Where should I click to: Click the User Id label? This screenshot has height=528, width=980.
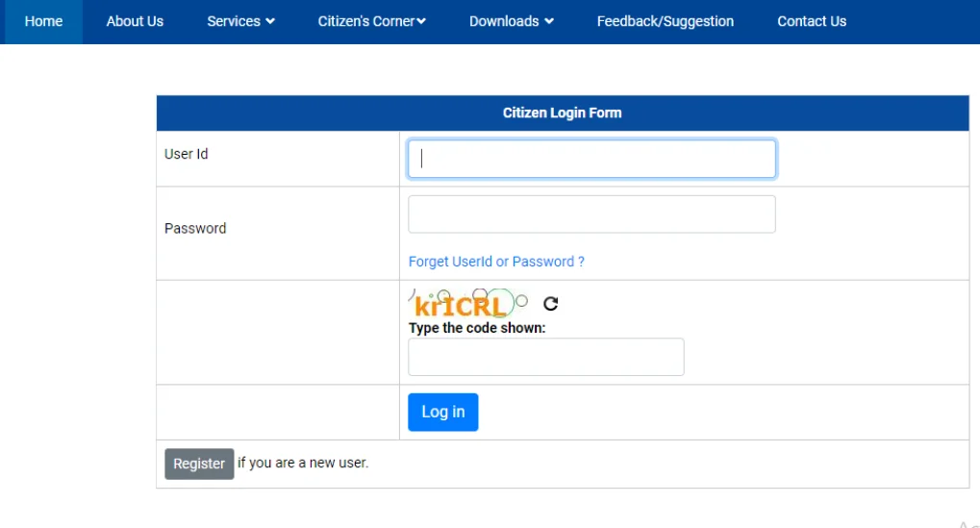coord(187,154)
